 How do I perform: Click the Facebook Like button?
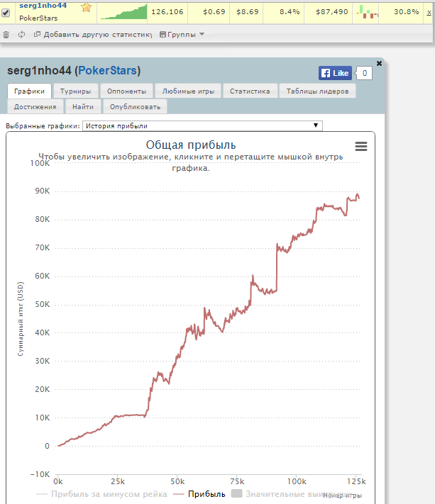pyautogui.click(x=335, y=73)
